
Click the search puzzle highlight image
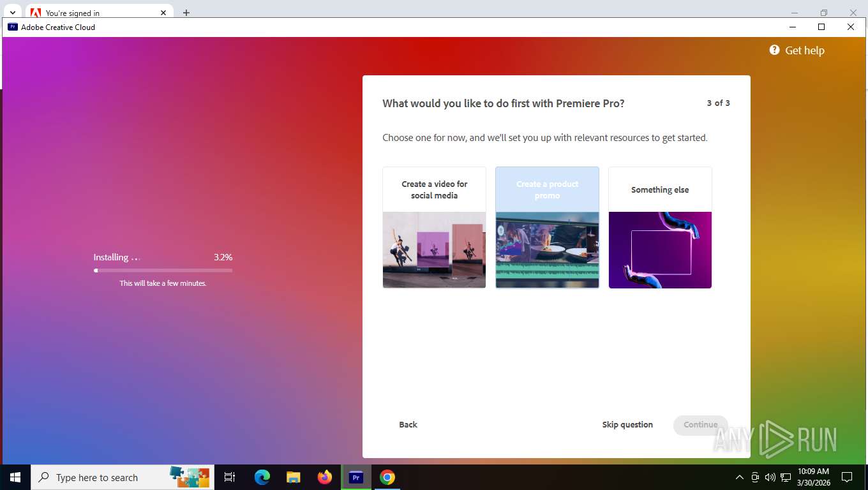pos(190,477)
